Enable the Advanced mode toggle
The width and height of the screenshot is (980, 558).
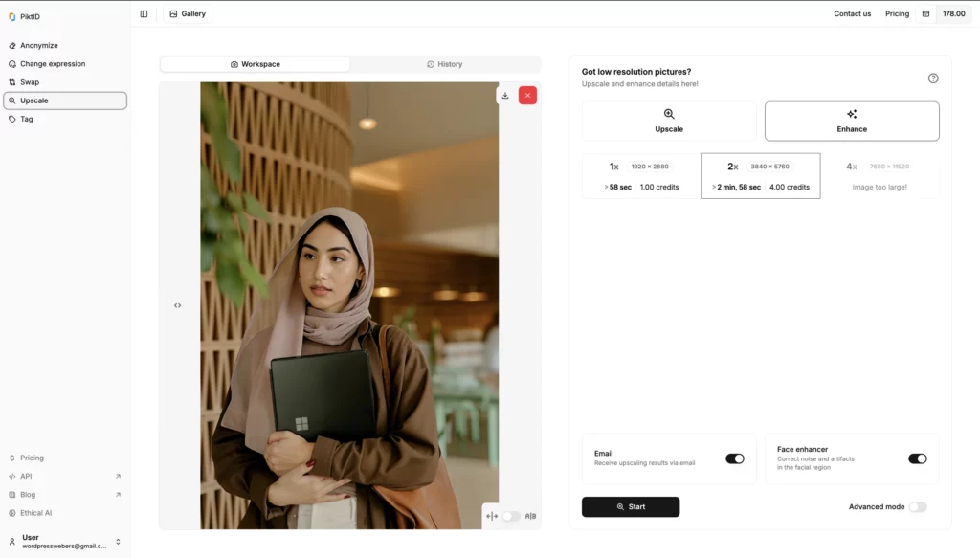(917, 507)
